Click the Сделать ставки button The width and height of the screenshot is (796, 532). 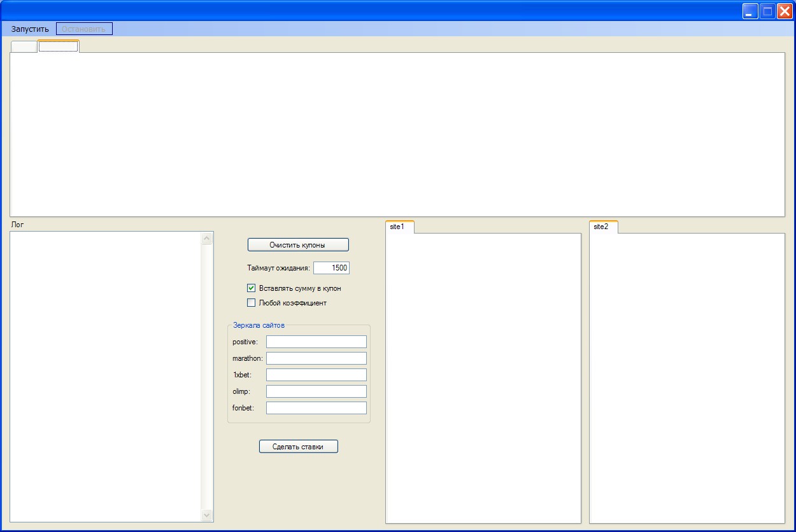[298, 447]
